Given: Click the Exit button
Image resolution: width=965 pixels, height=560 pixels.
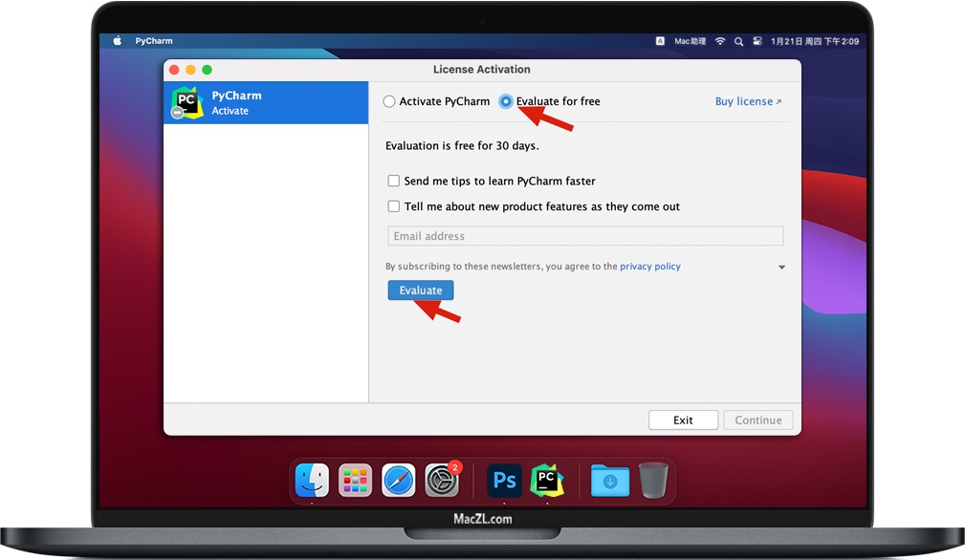Looking at the screenshot, I should pos(683,420).
